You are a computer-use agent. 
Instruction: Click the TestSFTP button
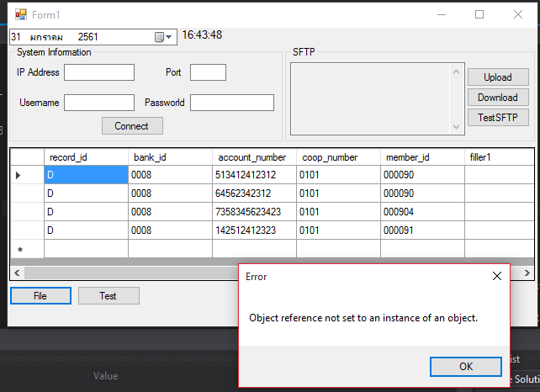(498, 118)
